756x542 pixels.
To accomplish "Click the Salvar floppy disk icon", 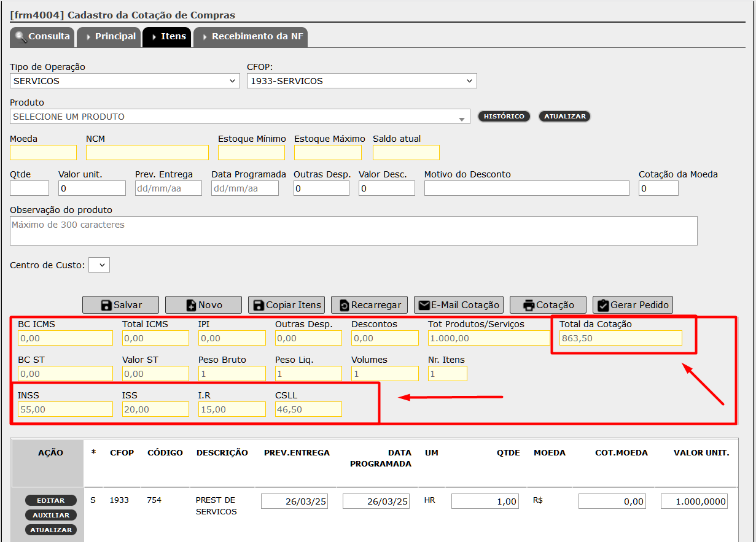I will point(107,305).
